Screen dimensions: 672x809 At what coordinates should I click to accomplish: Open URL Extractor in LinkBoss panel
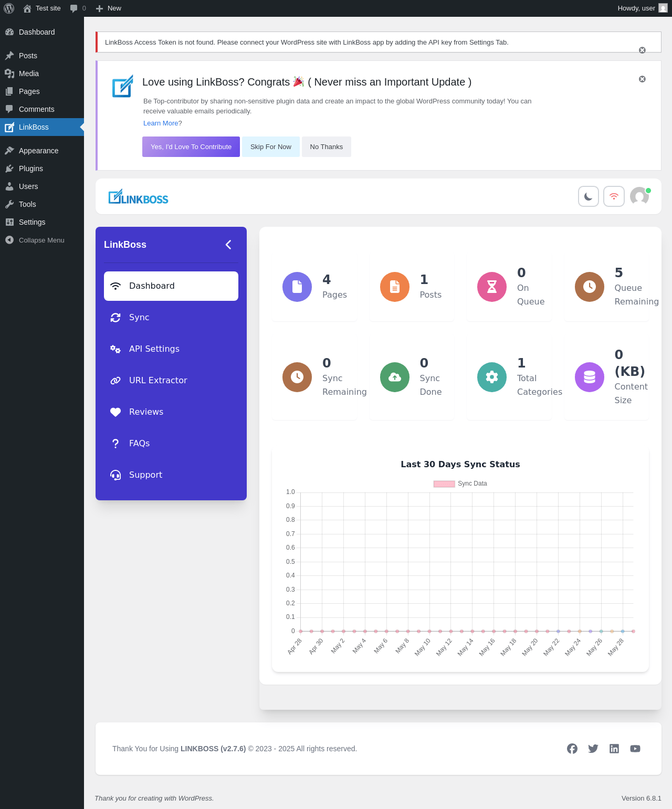[171, 381]
